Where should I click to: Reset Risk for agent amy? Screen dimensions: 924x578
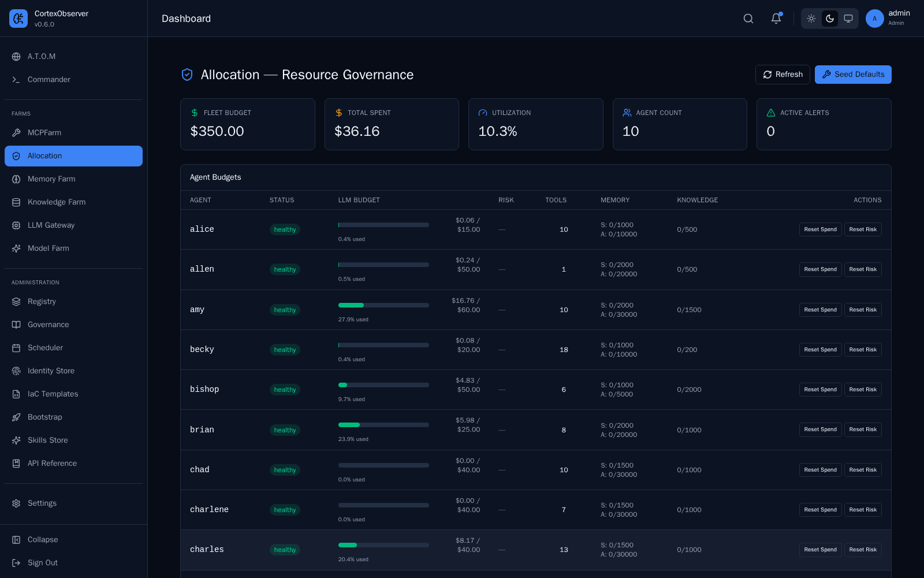tap(863, 310)
